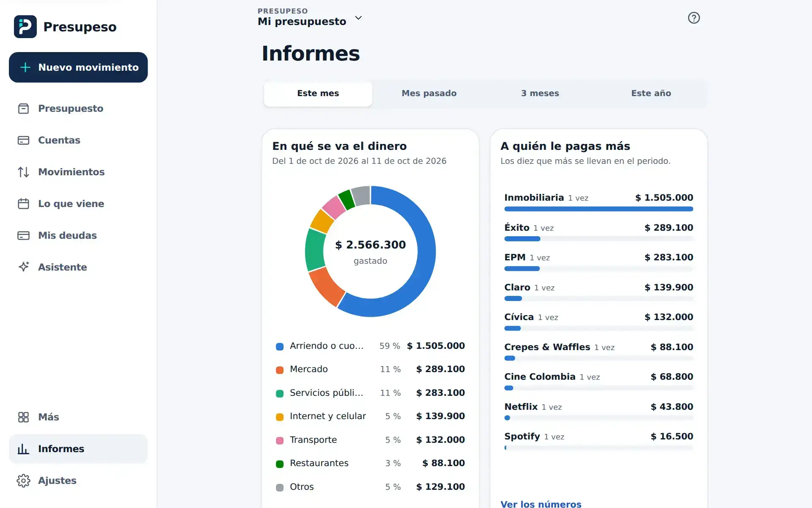Go to Presupuesto in the sidebar
This screenshot has height=508, width=812.
[78, 108]
